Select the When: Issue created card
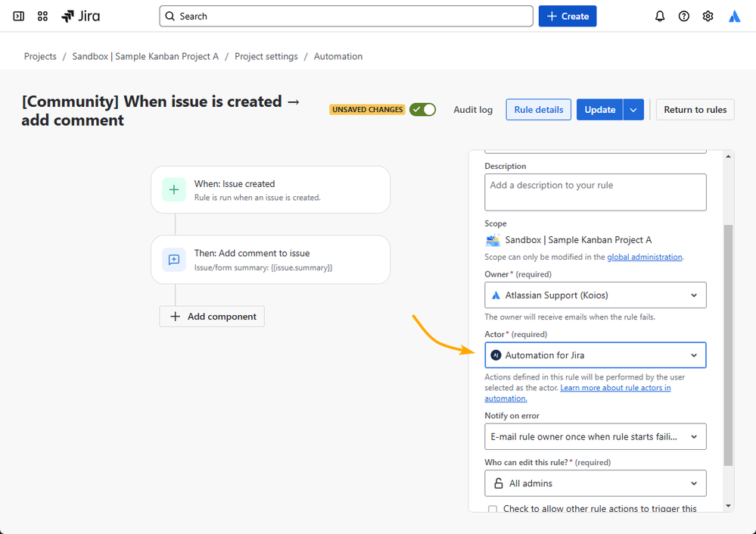The width and height of the screenshot is (756, 534). [270, 189]
